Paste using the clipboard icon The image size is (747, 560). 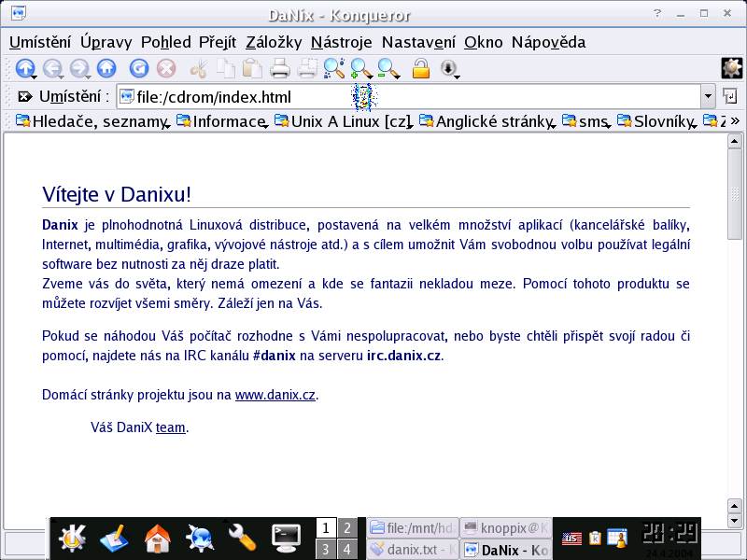(x=252, y=68)
